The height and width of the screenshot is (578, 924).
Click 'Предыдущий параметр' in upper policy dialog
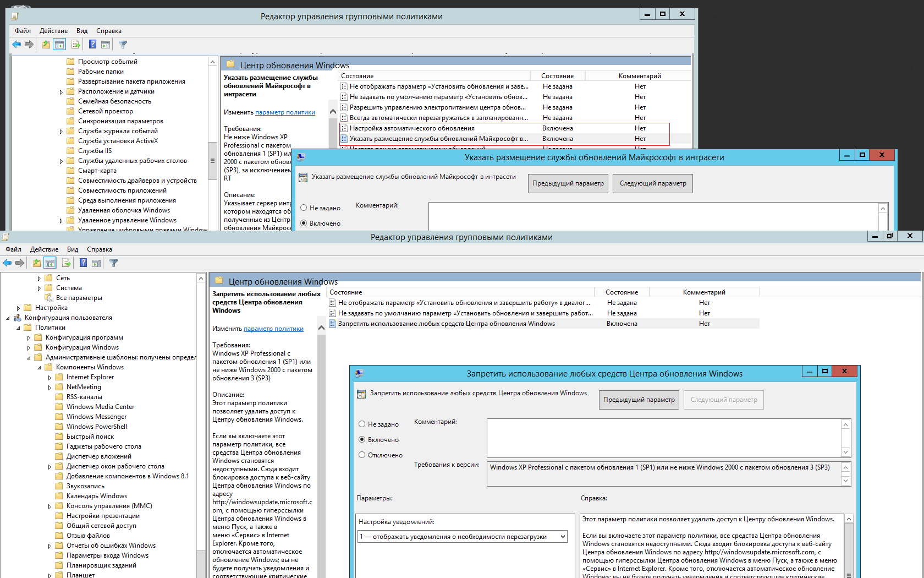[568, 183]
